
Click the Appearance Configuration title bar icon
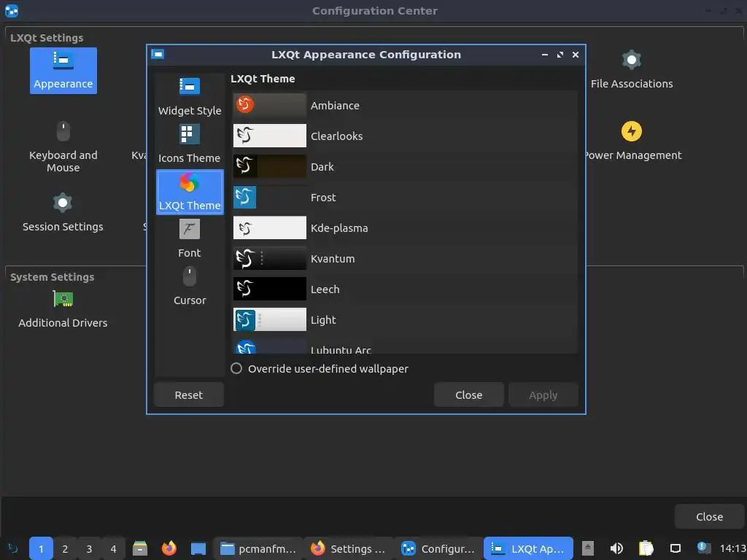(158, 54)
